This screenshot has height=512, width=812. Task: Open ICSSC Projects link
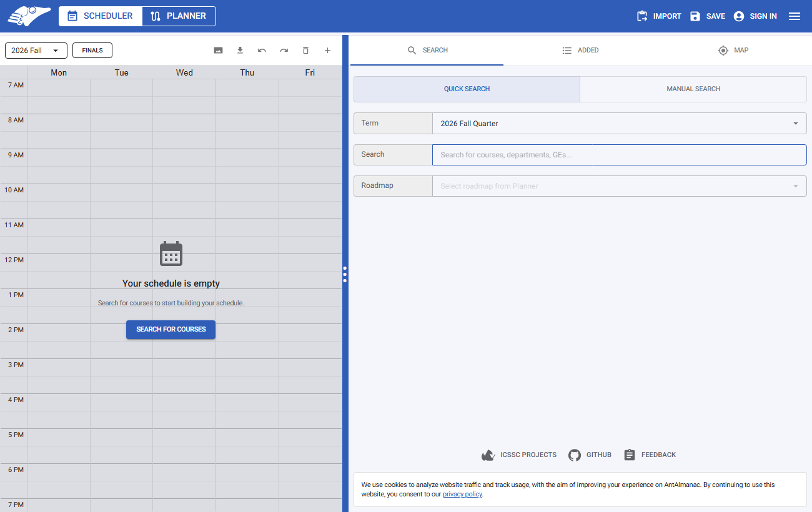coord(519,455)
